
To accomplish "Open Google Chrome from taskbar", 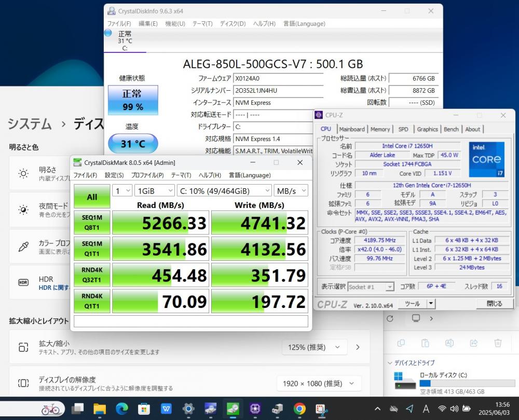I will pyautogui.click(x=299, y=409).
